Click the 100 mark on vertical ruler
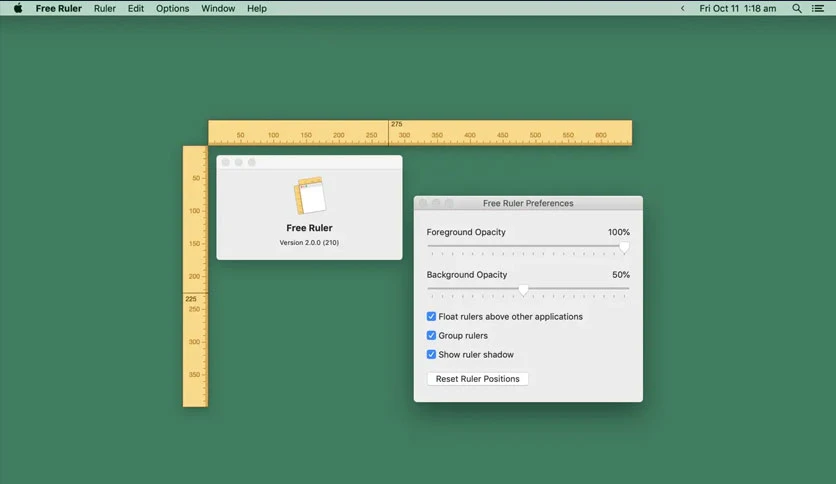The image size is (836, 484). pos(194,211)
